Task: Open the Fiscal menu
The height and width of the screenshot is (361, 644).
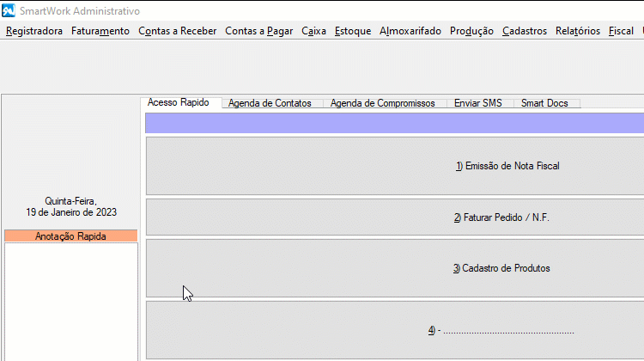Action: point(620,31)
